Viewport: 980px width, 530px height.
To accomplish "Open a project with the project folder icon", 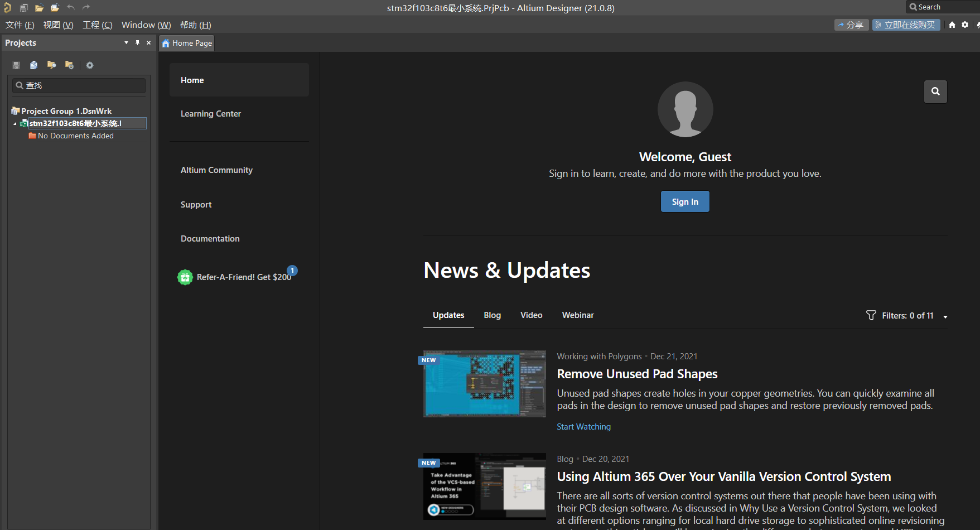I will 55,8.
